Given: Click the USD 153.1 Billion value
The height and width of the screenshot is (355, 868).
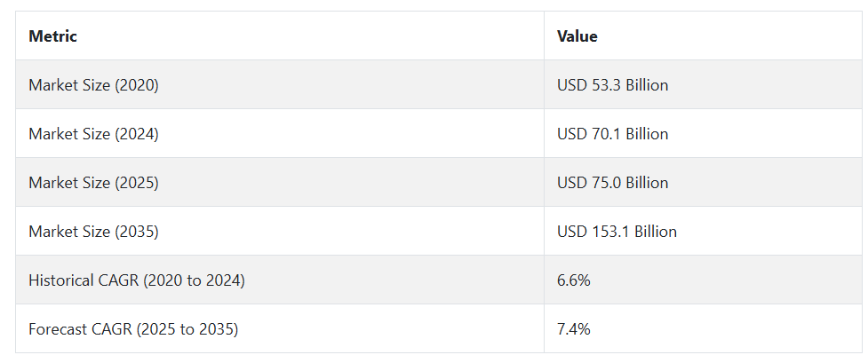Looking at the screenshot, I should point(617,231).
